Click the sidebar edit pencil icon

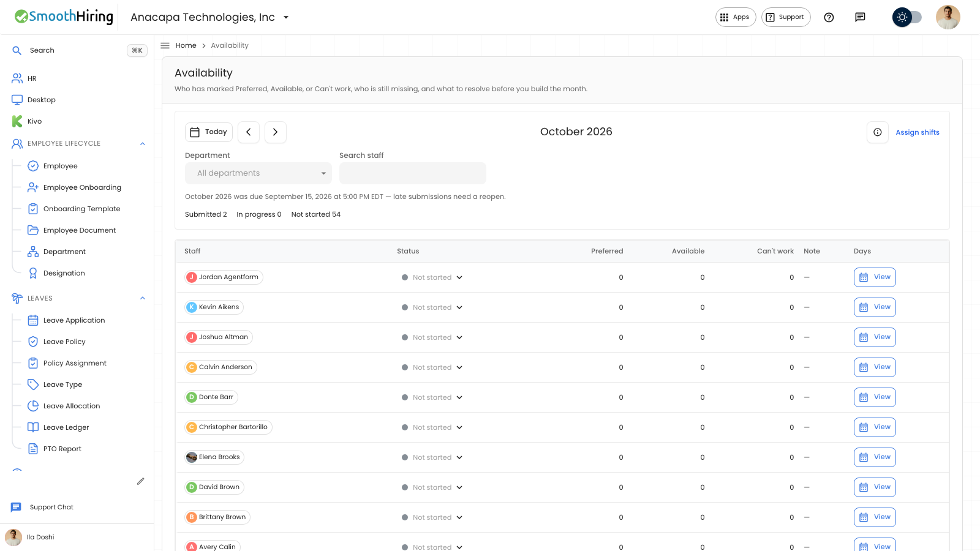point(141,481)
